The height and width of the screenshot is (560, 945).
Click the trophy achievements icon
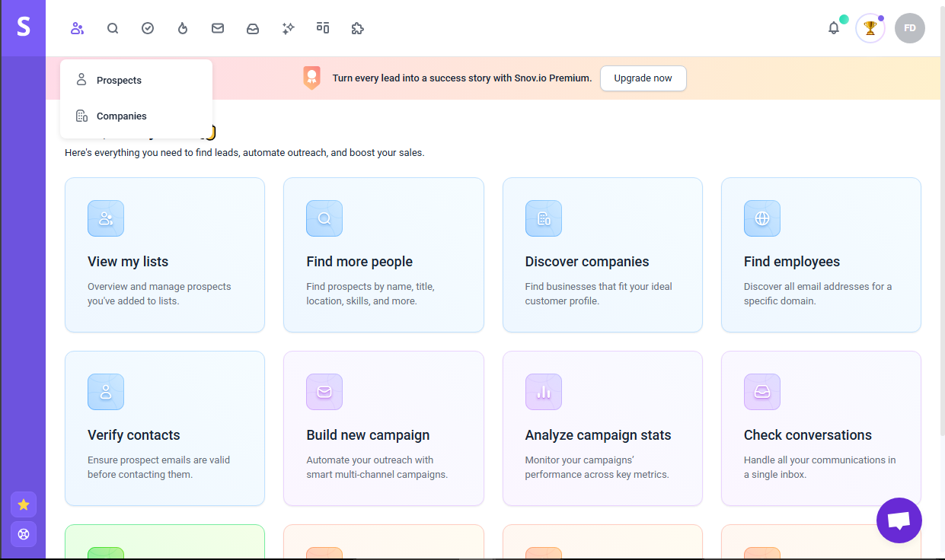(870, 27)
